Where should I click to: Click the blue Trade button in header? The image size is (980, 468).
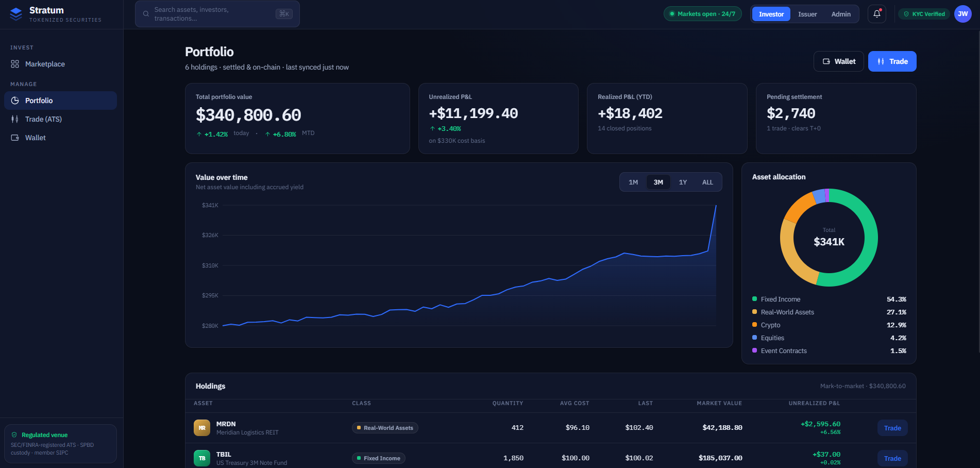coord(892,61)
